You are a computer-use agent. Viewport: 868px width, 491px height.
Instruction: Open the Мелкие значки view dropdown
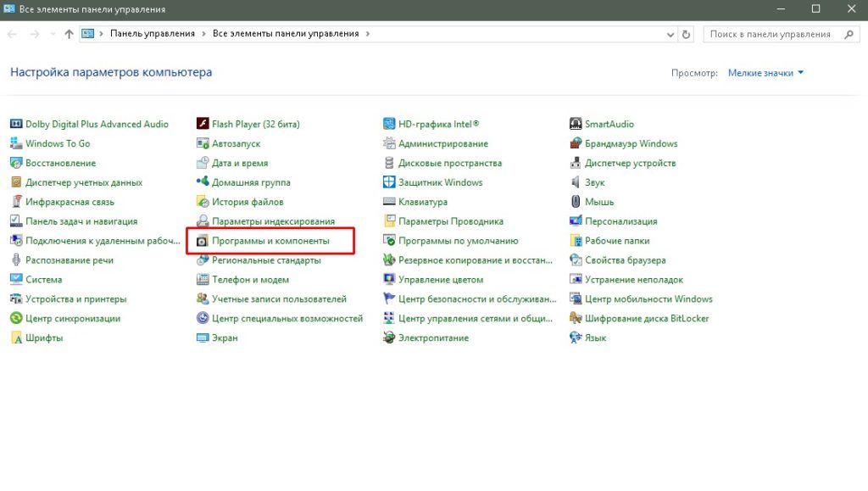click(765, 73)
